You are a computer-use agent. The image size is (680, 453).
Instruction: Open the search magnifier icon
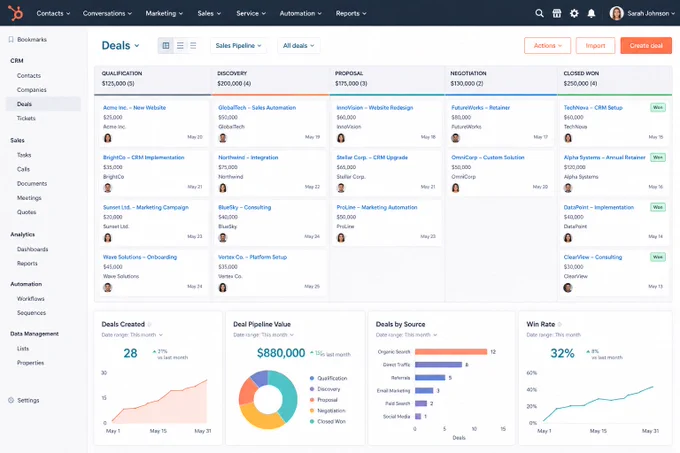[539, 13]
